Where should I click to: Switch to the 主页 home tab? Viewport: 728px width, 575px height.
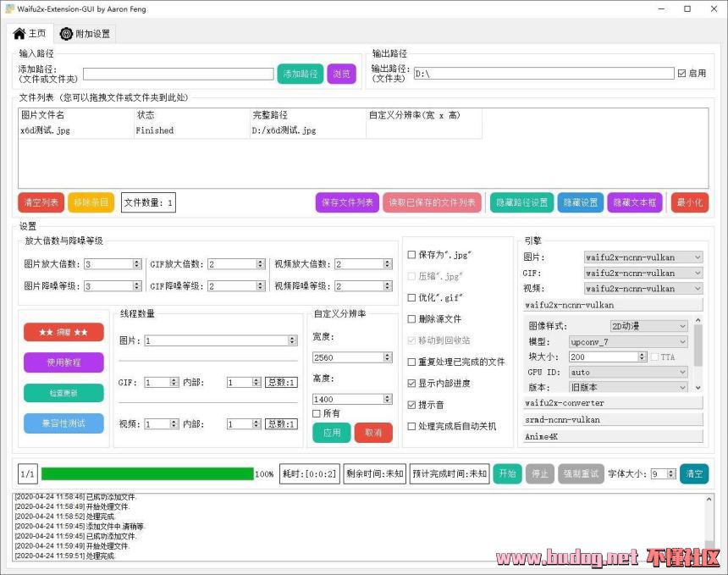[29, 33]
